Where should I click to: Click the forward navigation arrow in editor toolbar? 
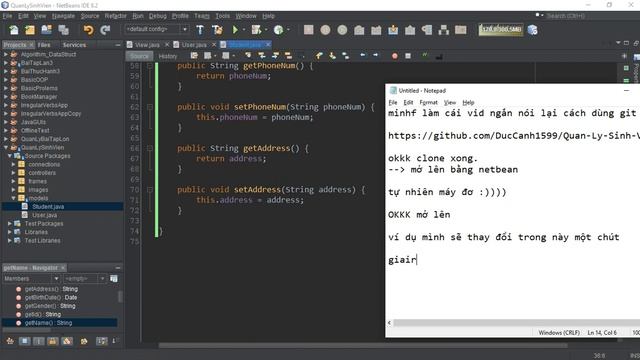tap(376, 55)
